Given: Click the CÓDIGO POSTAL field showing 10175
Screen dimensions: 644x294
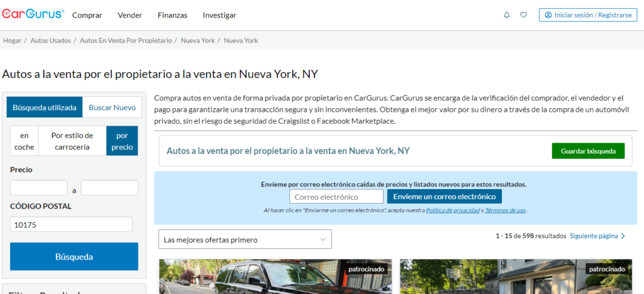Looking at the screenshot, I should point(72,224).
